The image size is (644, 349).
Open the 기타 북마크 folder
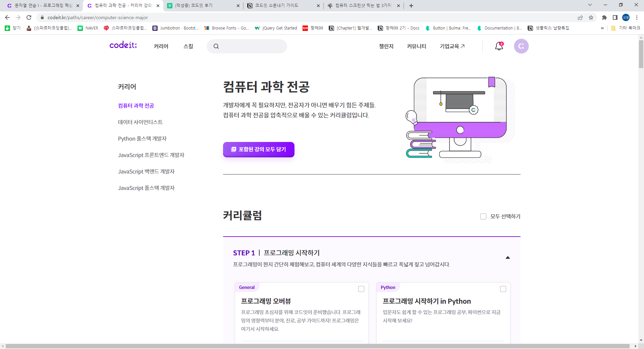(x=626, y=28)
